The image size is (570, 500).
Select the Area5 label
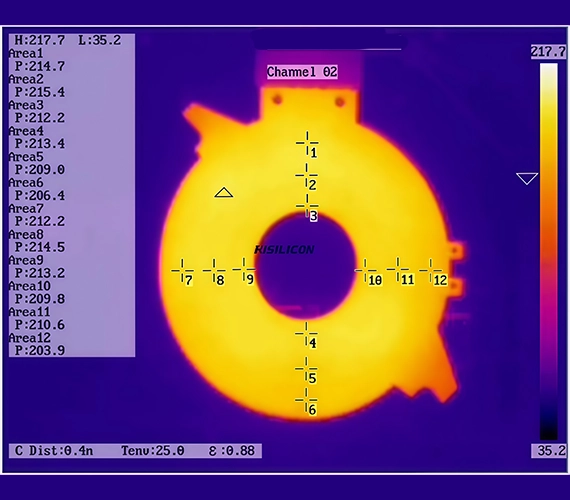click(26, 157)
